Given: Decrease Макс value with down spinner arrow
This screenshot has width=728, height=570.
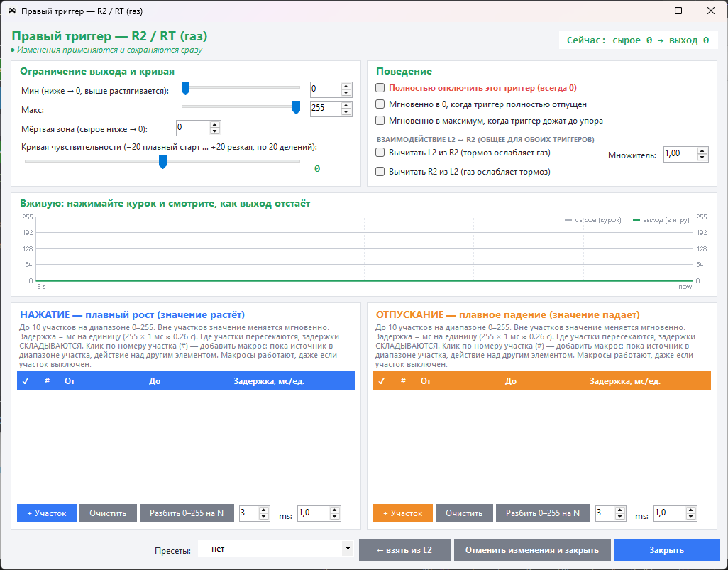Looking at the screenshot, I should 346,112.
